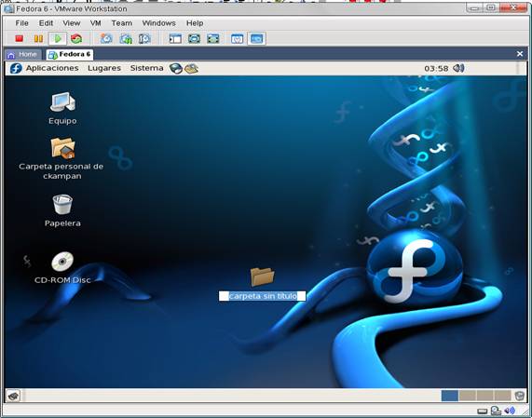Click the Suspend (pause) toolbar button
Viewport: 532px width, 418px height.
coord(38,39)
